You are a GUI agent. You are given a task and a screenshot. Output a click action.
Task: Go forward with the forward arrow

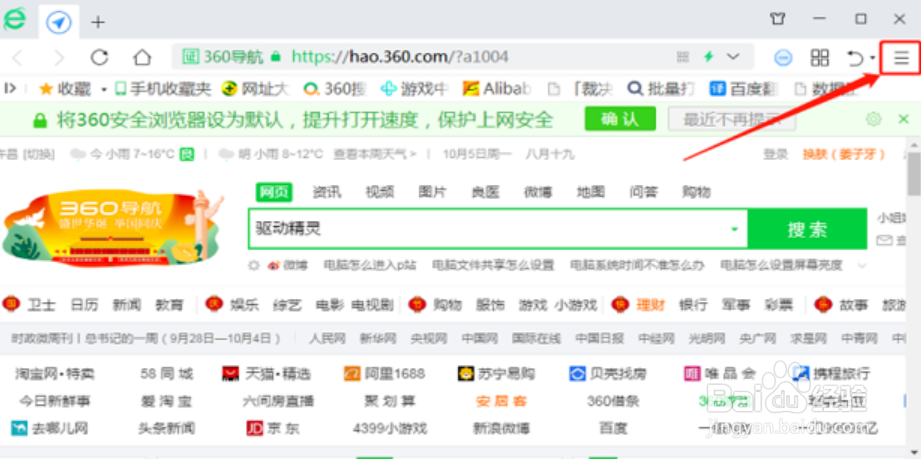59,58
